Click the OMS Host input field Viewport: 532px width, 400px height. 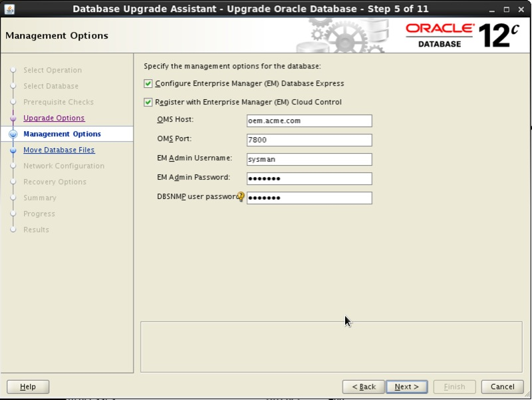309,121
